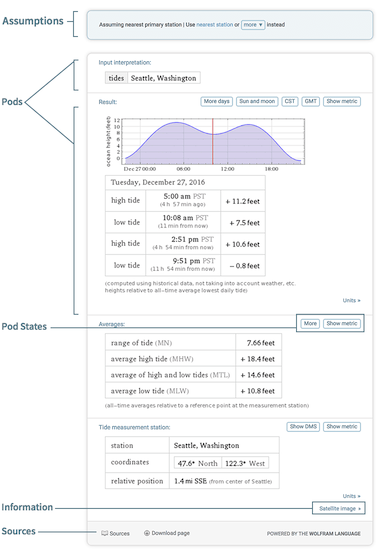This screenshot has height=557, width=381.
Task: Click the '+ 10.6 feet' value
Action: point(243,244)
